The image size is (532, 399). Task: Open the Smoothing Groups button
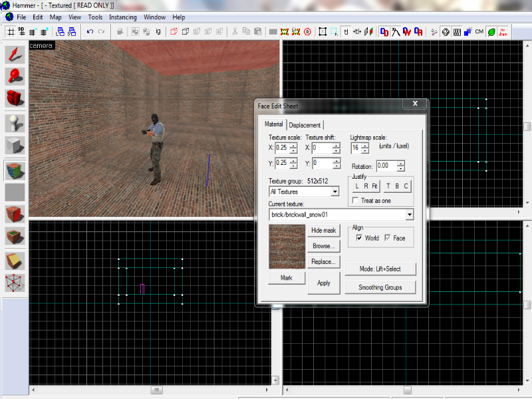(380, 287)
